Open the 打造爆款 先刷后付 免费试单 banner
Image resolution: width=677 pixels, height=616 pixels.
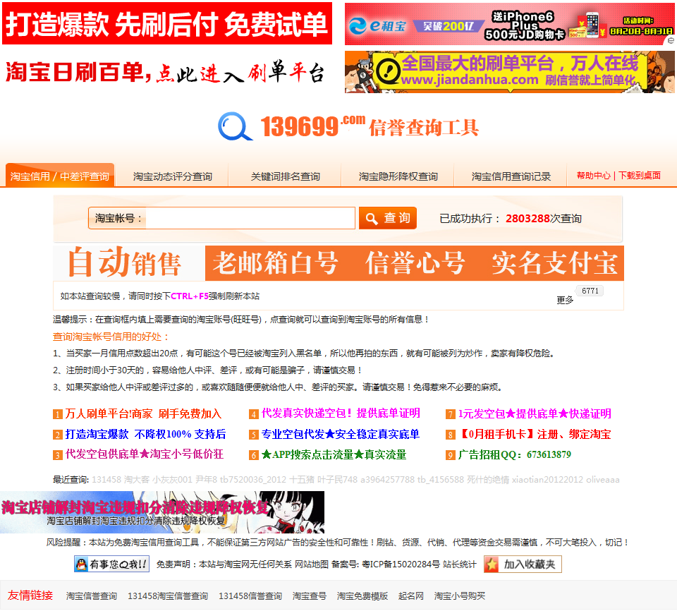(x=167, y=23)
